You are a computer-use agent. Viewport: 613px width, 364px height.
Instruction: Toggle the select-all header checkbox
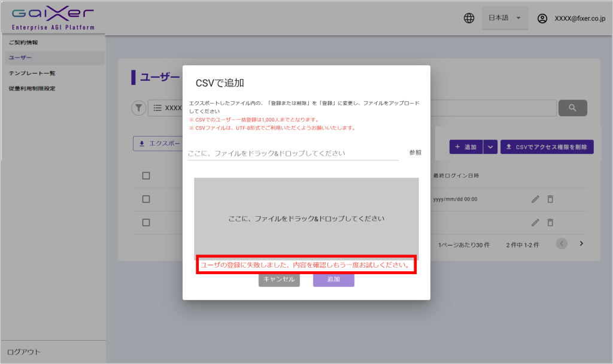tap(145, 176)
